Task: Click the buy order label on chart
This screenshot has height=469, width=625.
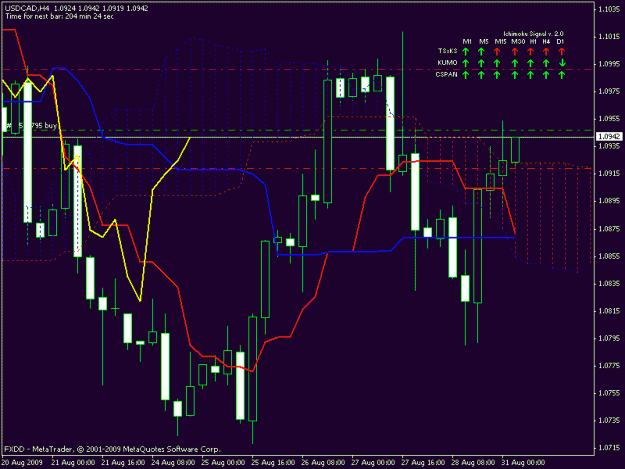Action: (x=32, y=126)
